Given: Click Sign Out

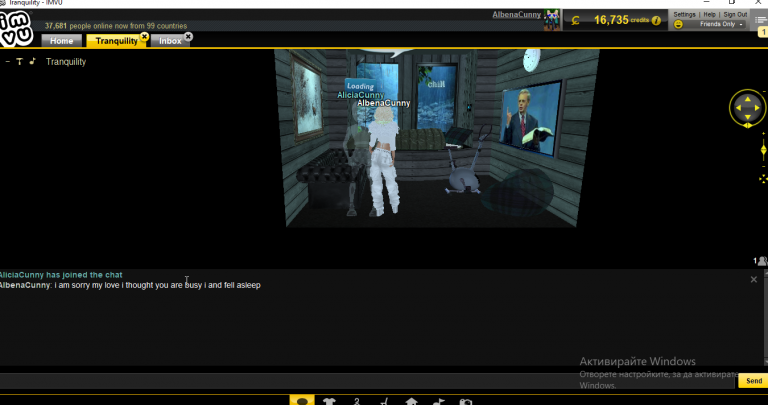Looking at the screenshot, I should click(735, 14).
